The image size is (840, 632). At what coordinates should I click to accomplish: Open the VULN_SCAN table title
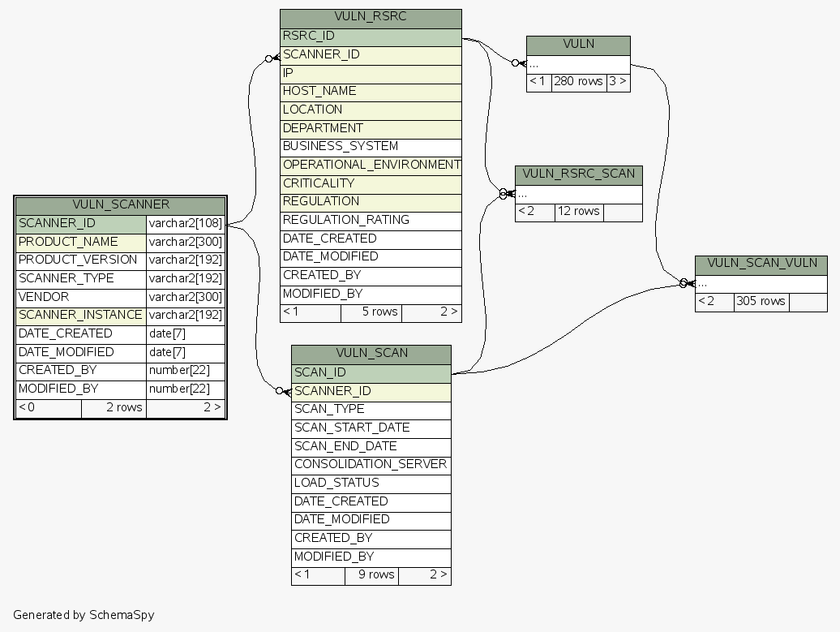[x=371, y=353]
